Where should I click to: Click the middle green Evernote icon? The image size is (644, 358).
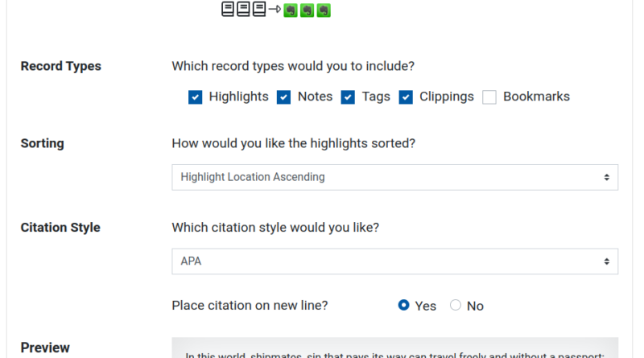(x=308, y=10)
